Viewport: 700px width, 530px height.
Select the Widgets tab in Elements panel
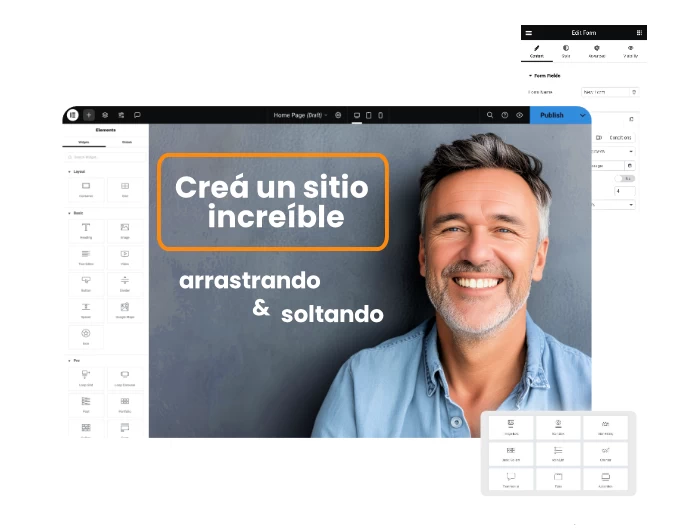point(84,142)
